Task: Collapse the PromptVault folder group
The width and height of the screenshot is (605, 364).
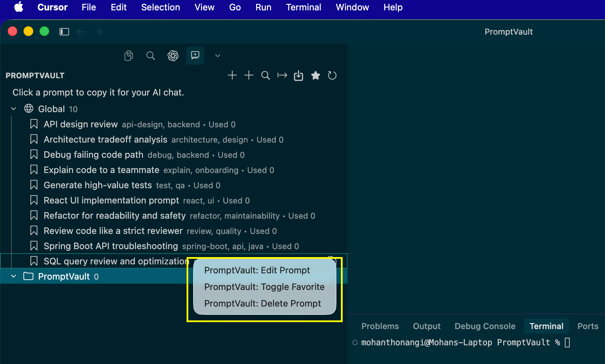Action: click(13, 276)
